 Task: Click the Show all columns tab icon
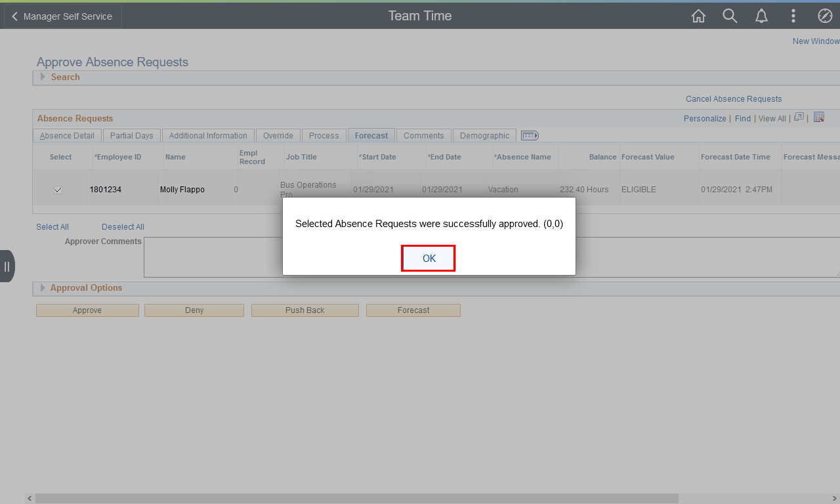[530, 136]
